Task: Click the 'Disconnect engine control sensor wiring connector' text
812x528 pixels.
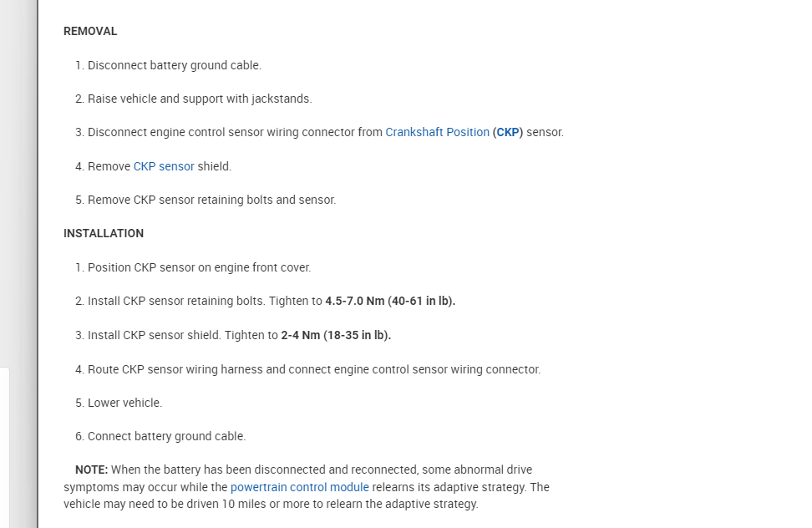Action: (x=235, y=132)
